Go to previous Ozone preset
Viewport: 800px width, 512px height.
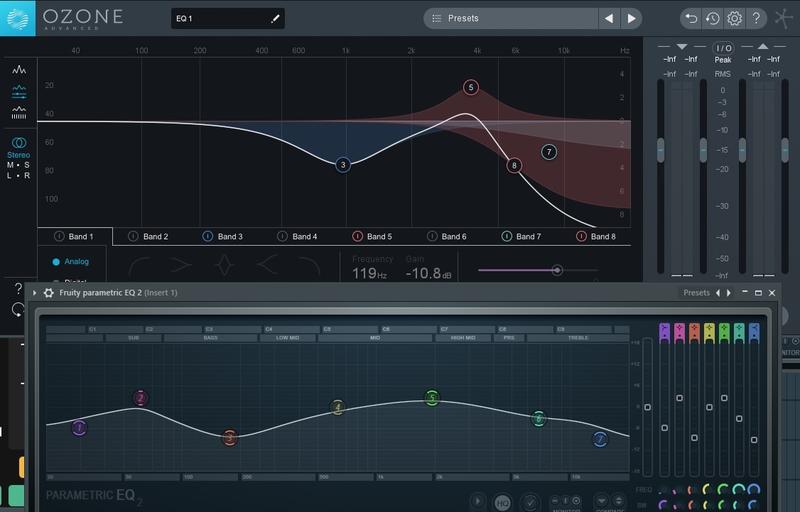(x=609, y=19)
